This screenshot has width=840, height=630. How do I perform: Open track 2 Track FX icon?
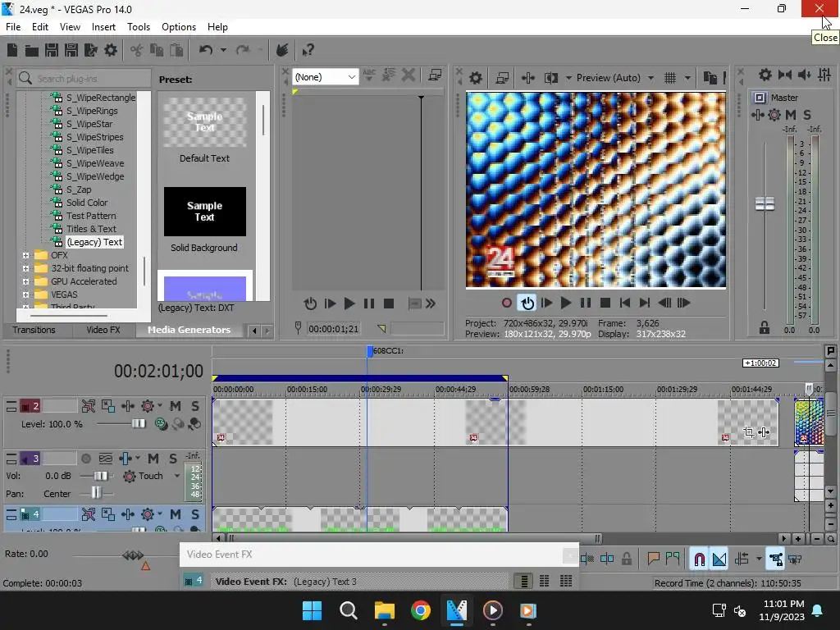click(128, 406)
